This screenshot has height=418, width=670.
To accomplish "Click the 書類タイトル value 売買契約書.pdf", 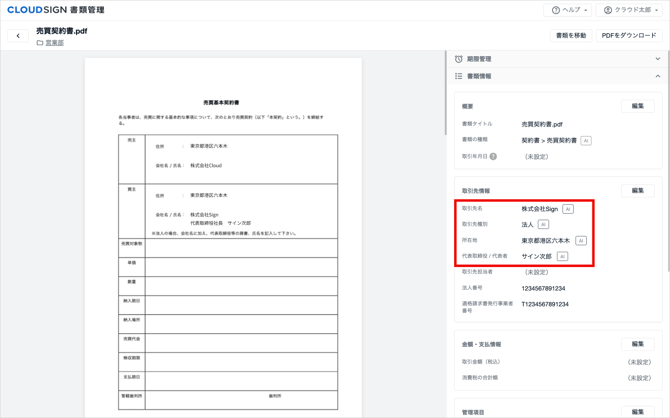I will coord(542,124).
